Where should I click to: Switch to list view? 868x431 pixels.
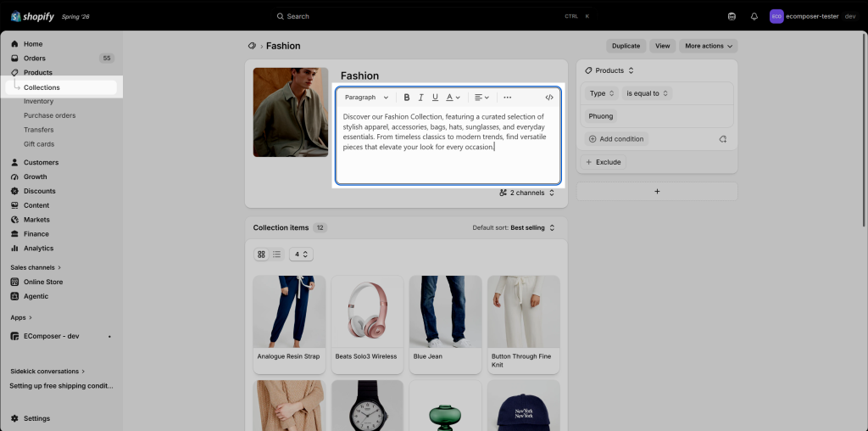[277, 255]
